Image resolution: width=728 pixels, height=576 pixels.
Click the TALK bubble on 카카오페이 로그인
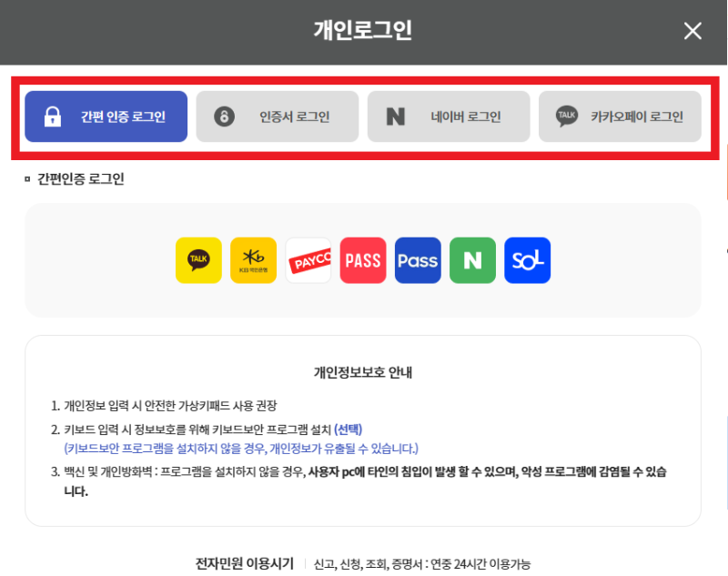567,116
